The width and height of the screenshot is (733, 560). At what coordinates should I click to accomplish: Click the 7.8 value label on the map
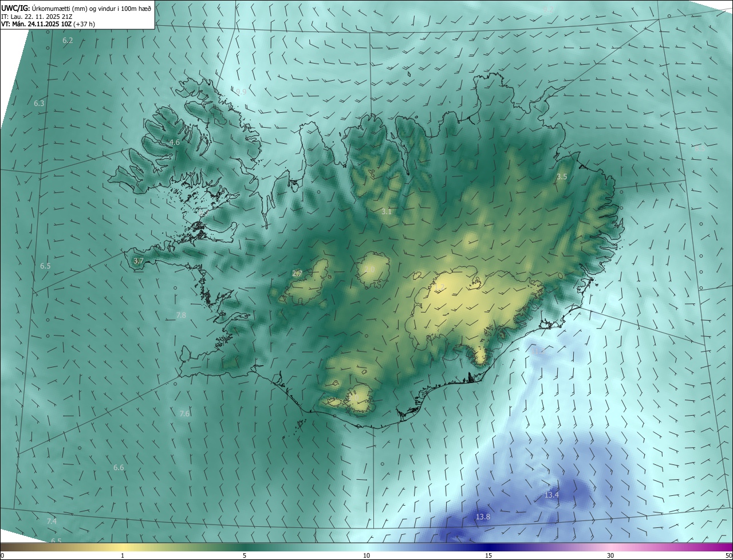181,316
